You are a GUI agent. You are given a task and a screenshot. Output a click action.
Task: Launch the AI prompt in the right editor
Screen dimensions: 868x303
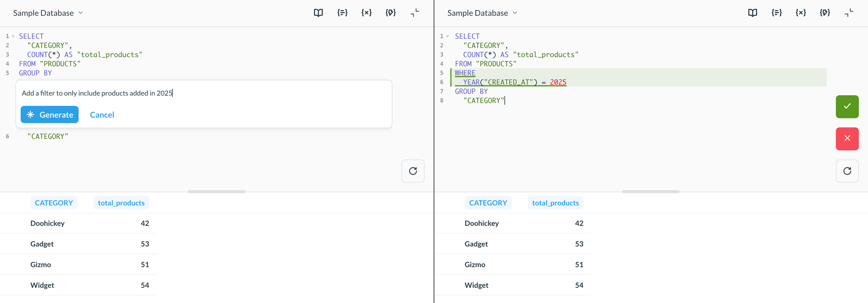(x=824, y=13)
